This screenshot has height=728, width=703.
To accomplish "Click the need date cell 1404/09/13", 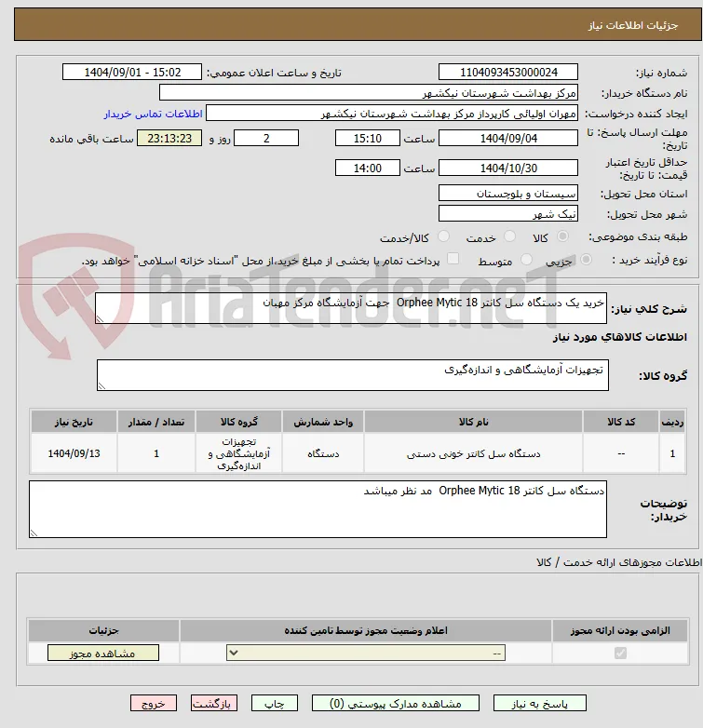I will click(74, 453).
